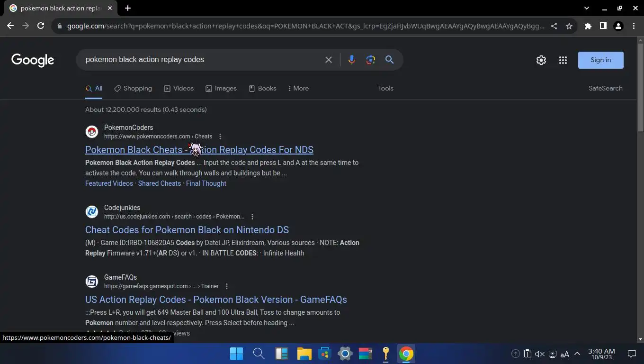Jump to Featured Videos sitelink

[x=109, y=183]
